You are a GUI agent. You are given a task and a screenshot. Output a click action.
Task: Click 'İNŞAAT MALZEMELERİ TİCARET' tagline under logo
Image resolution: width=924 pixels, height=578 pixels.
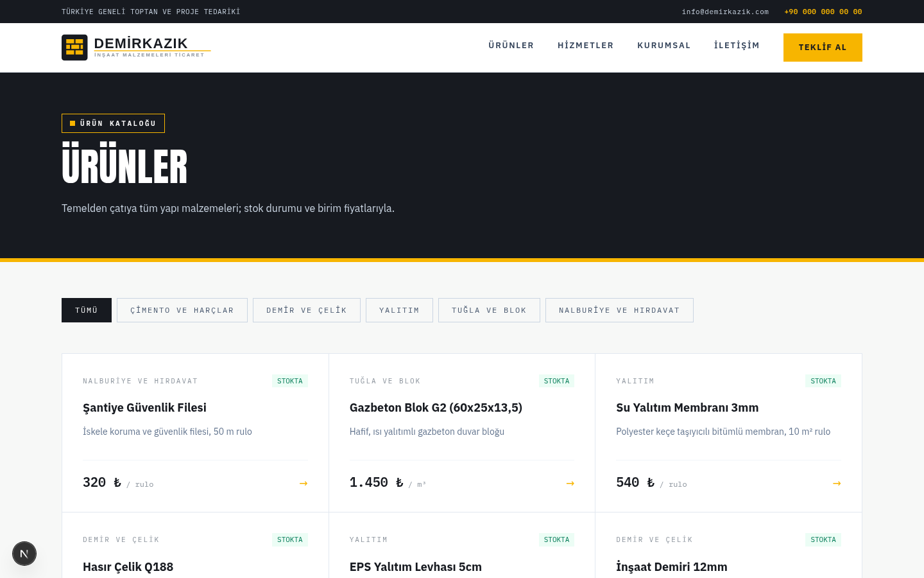coord(150,55)
